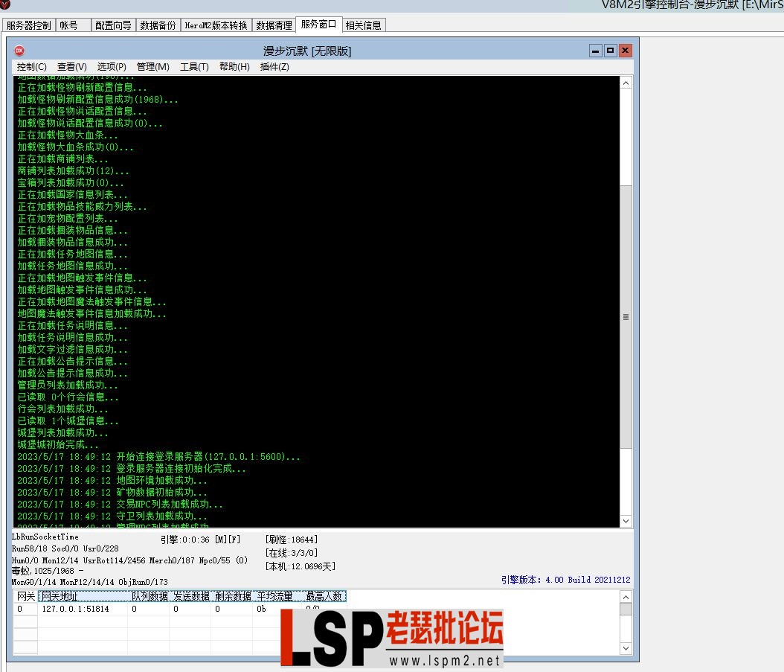Switch to the 帐号 tab
784x672 pixels.
(70, 25)
